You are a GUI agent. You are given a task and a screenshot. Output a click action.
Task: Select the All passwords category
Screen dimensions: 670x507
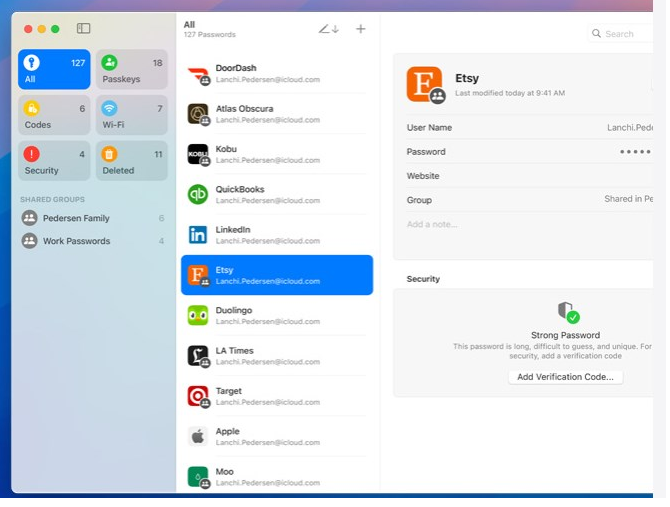pos(54,69)
